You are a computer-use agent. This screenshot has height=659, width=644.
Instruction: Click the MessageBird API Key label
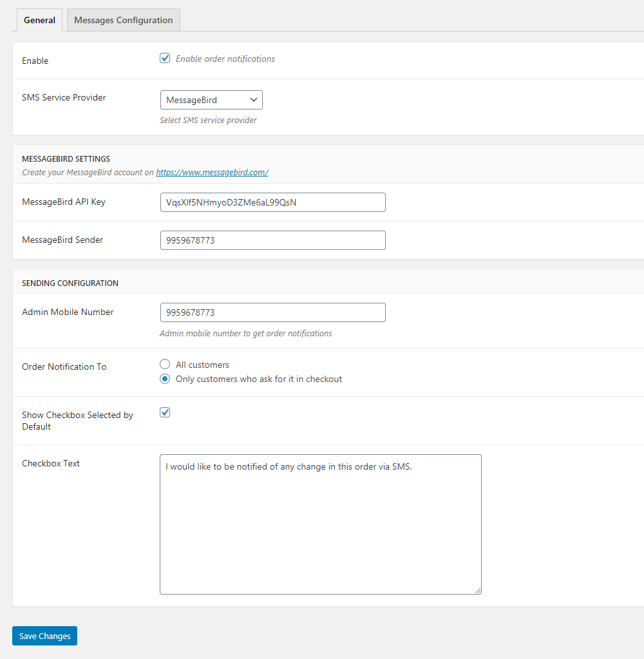tap(64, 202)
